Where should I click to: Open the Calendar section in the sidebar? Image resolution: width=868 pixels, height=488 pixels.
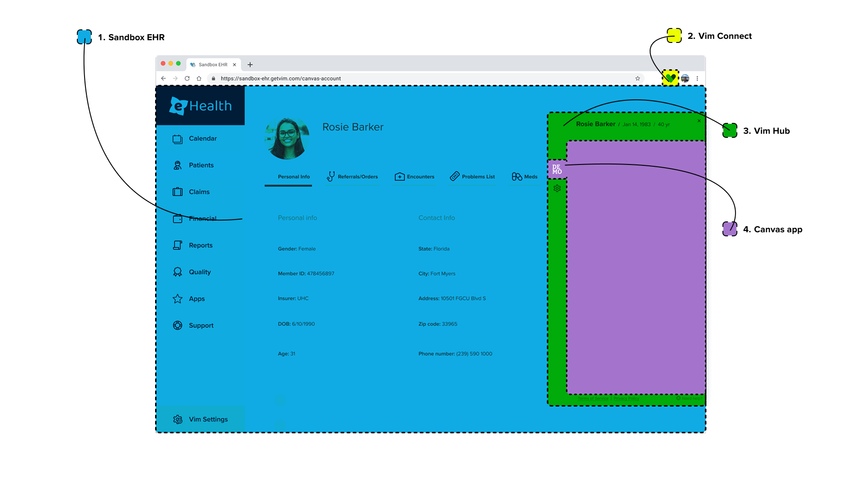click(x=195, y=139)
